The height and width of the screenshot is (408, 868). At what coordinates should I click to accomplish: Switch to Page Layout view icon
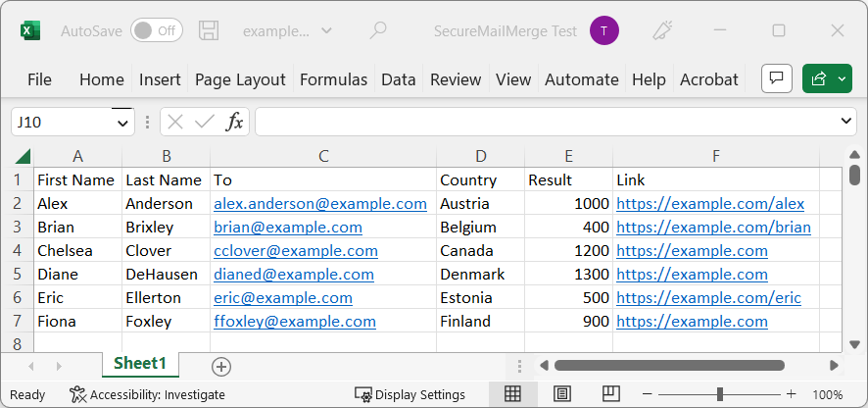click(562, 394)
